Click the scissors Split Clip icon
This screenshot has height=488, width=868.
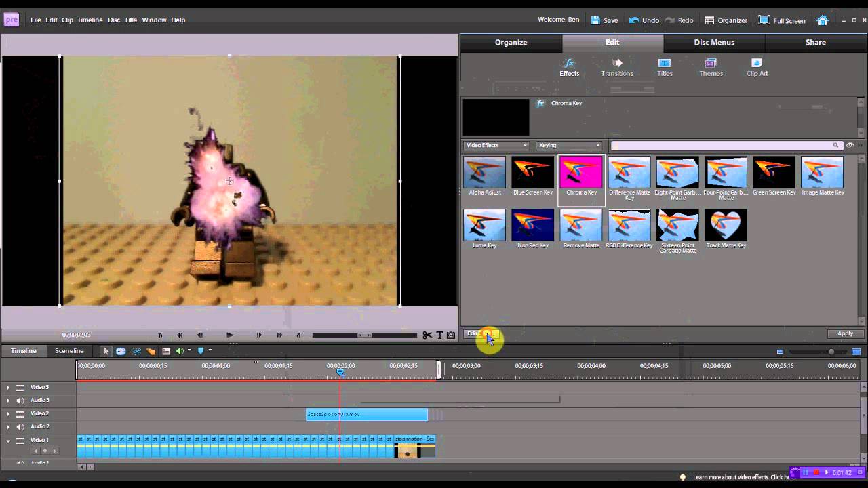427,335
